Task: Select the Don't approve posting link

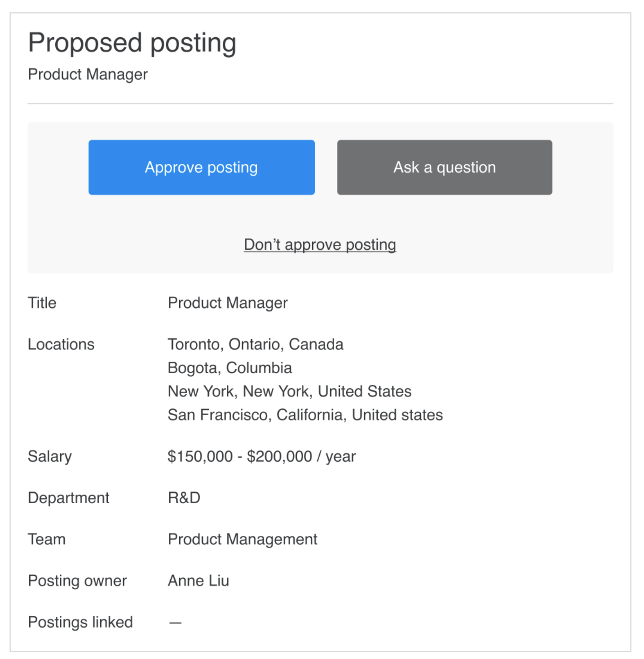Action: (319, 244)
